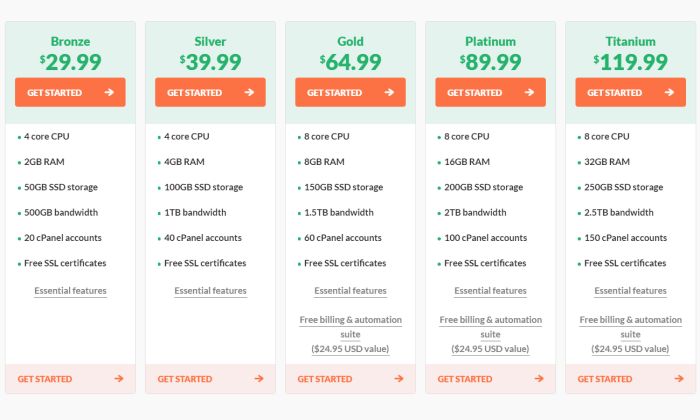
Task: Click the Silver plan $39.99 price heading
Action: tap(210, 62)
